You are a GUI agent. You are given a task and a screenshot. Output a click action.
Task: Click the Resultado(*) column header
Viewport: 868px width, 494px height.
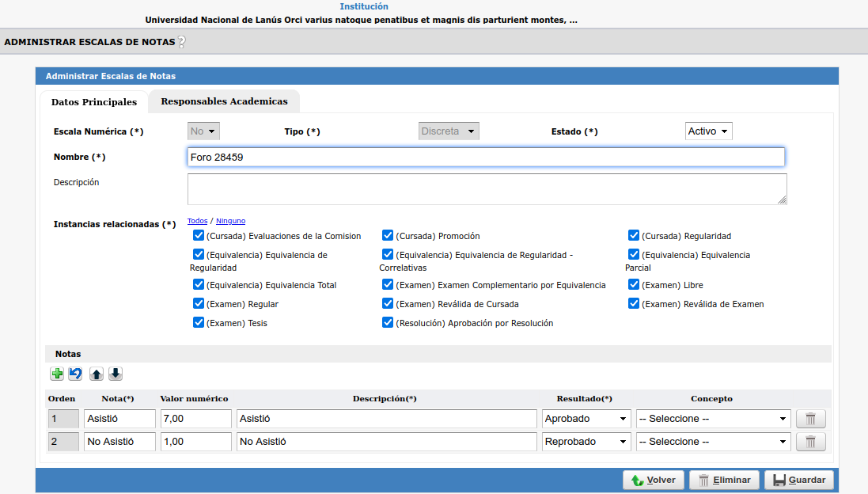click(x=585, y=399)
